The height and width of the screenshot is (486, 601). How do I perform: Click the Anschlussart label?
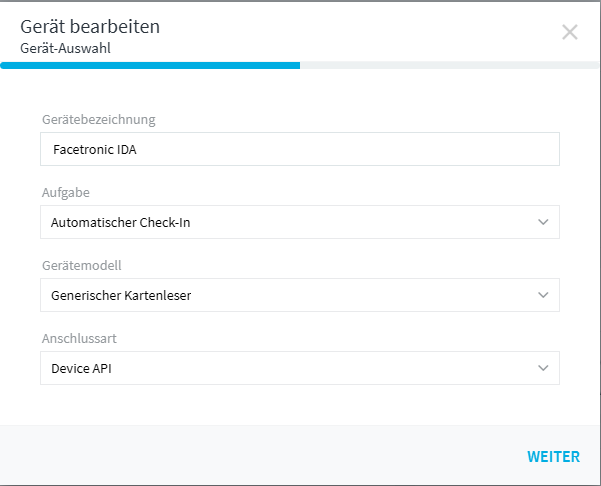(79, 338)
